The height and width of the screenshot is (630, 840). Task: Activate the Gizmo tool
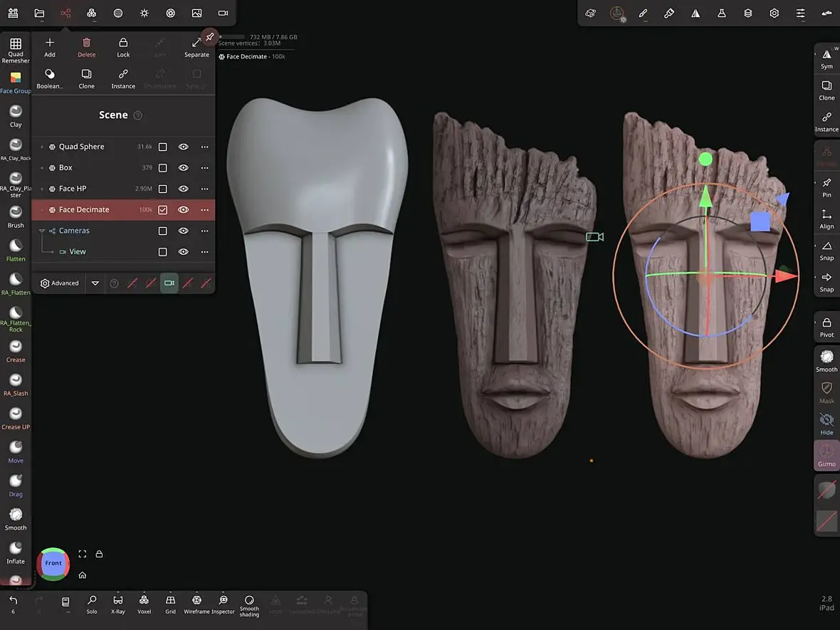click(826, 454)
